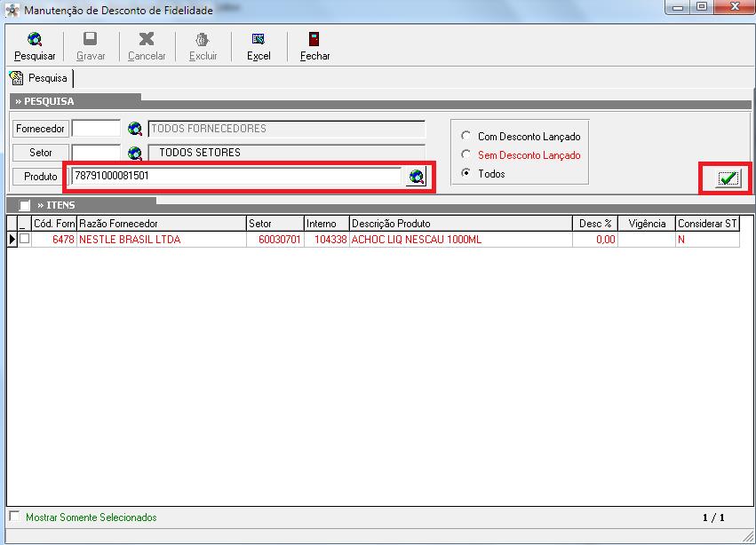Minimize the window
The width and height of the screenshot is (756, 545).
678,7
